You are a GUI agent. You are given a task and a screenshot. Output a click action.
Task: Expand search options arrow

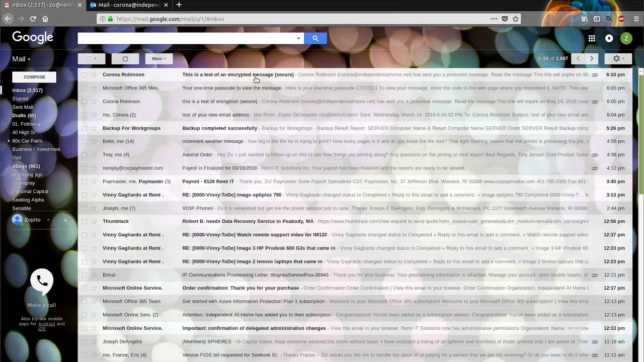tap(298, 38)
